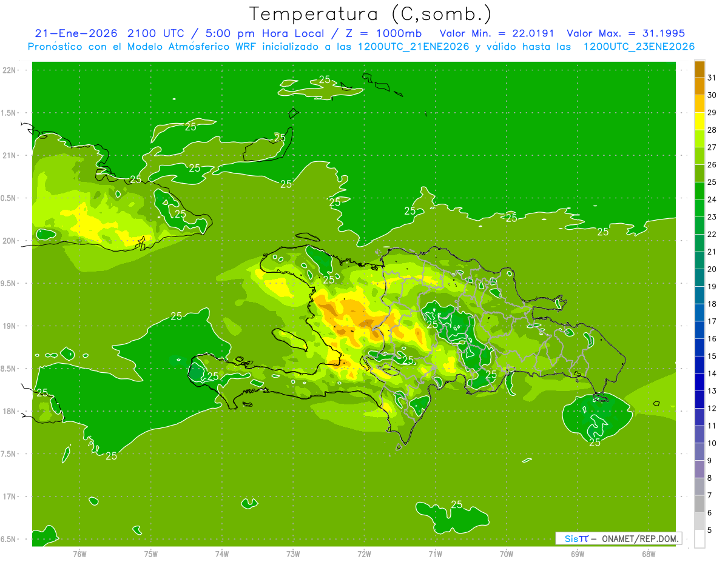Click the yellow legend swatch between 28 and 29
728x562 pixels.
tap(699, 121)
